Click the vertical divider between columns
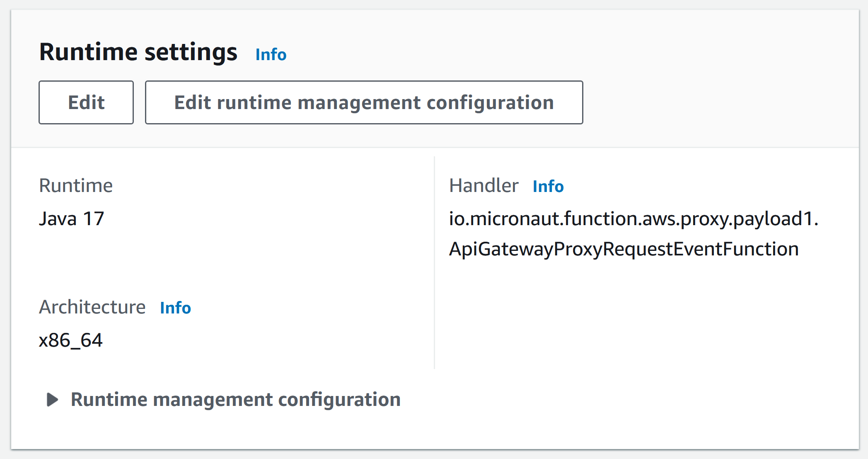 coord(434,262)
